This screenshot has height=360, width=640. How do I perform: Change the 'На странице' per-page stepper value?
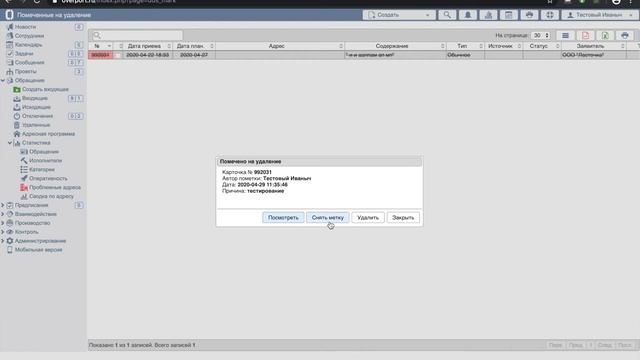[542, 36]
